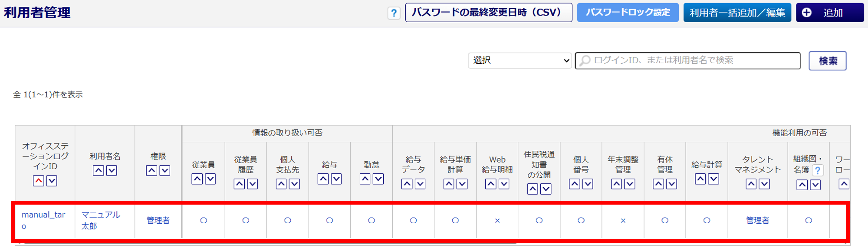Image resolution: width=868 pixels, height=251 pixels.
Task: Sort ログインID column ascending with the red arrow
Action: pos(39,181)
